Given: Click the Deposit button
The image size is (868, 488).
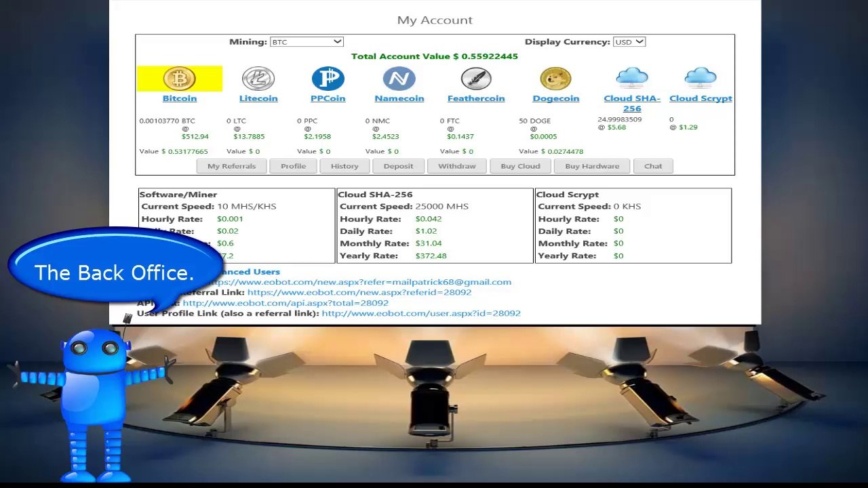Looking at the screenshot, I should click(398, 166).
